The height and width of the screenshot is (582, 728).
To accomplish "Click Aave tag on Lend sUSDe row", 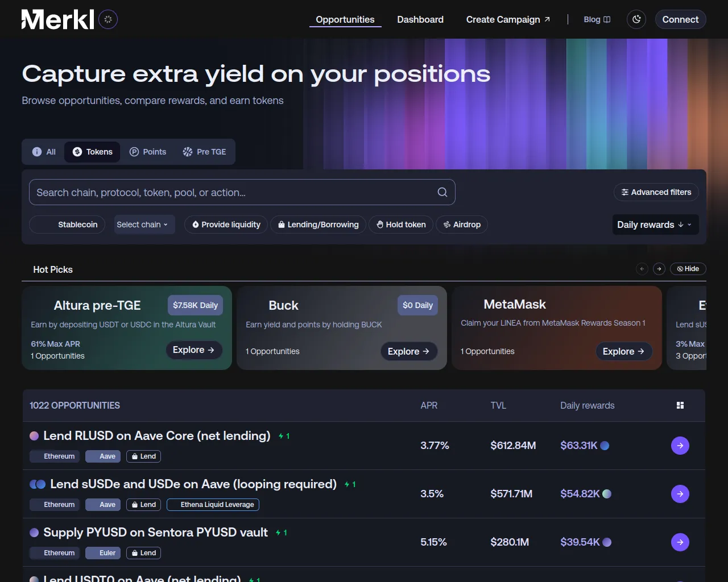I will point(102,505).
